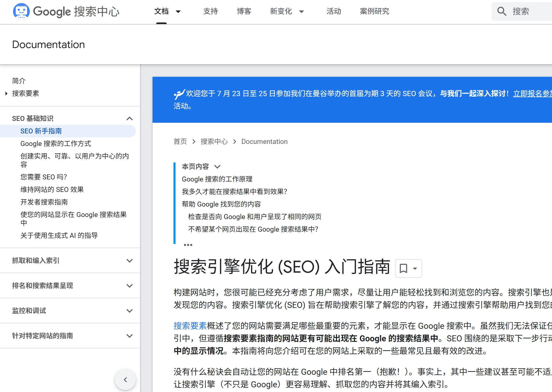Click the blue 搜索要素 link in paragraph
This screenshot has width=552, height=392.
pos(190,326)
